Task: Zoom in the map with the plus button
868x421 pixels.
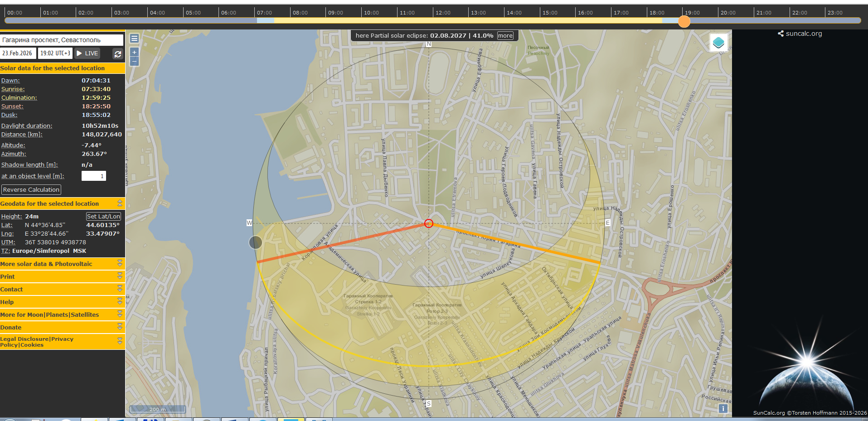Action: (134, 52)
